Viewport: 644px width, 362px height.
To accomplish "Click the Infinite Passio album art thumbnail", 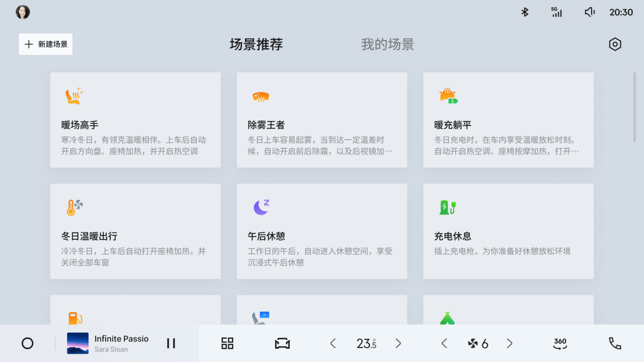I will tap(78, 343).
